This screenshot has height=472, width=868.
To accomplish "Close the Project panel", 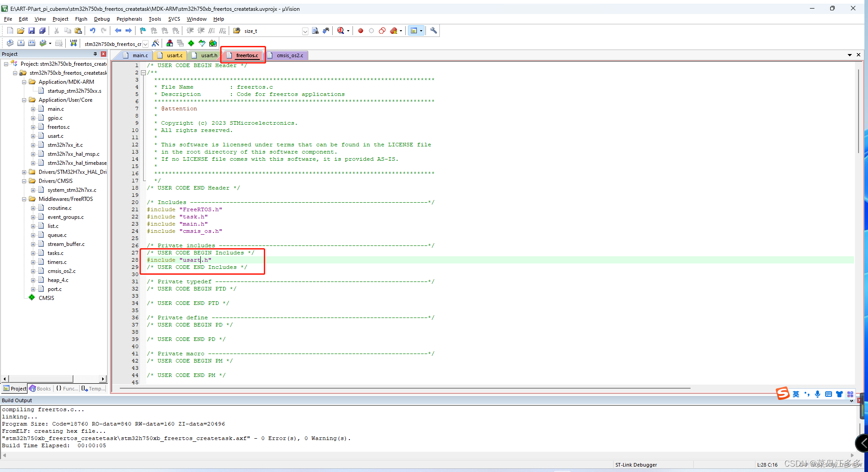I will click(x=104, y=54).
